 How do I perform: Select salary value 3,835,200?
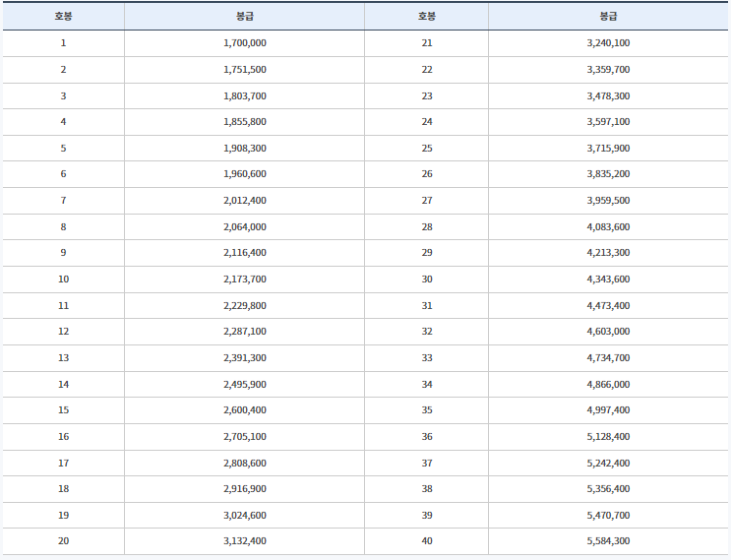click(608, 174)
